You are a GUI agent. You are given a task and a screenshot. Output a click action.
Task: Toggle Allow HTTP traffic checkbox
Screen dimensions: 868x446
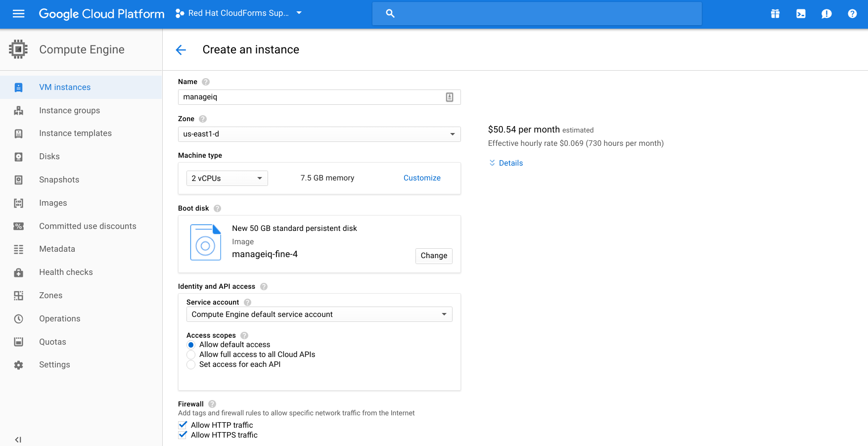coord(183,425)
